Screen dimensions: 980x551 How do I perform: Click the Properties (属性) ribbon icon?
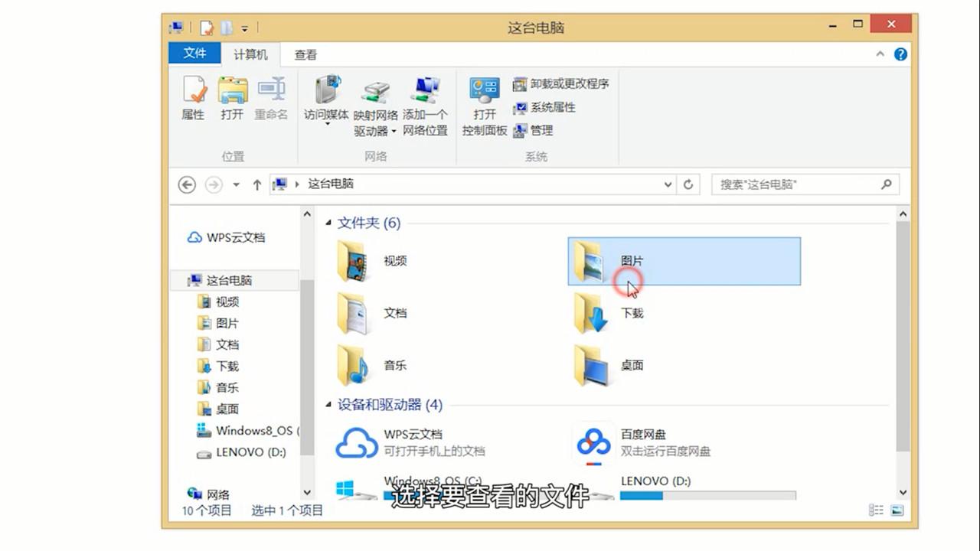[193, 98]
